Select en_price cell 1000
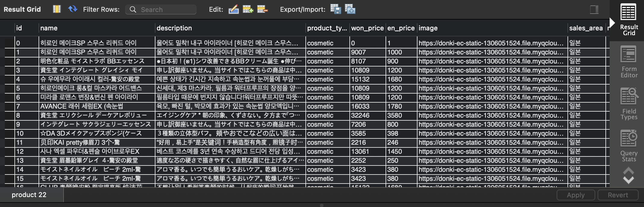The height and width of the screenshot is (207, 644). pos(401,52)
